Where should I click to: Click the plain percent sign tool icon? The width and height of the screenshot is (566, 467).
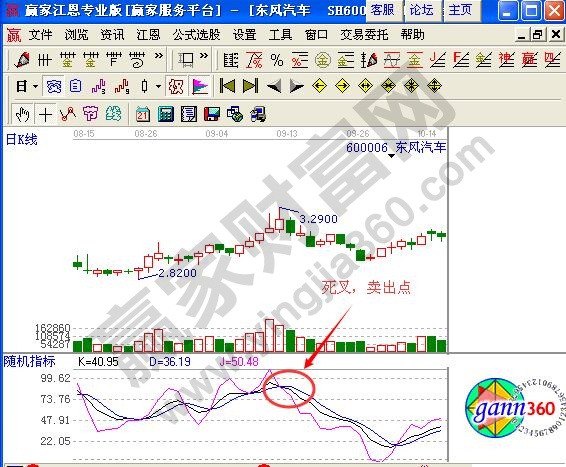tap(277, 60)
